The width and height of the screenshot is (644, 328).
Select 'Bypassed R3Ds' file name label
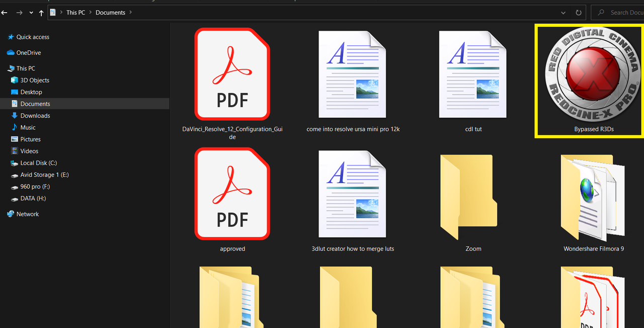[594, 129]
